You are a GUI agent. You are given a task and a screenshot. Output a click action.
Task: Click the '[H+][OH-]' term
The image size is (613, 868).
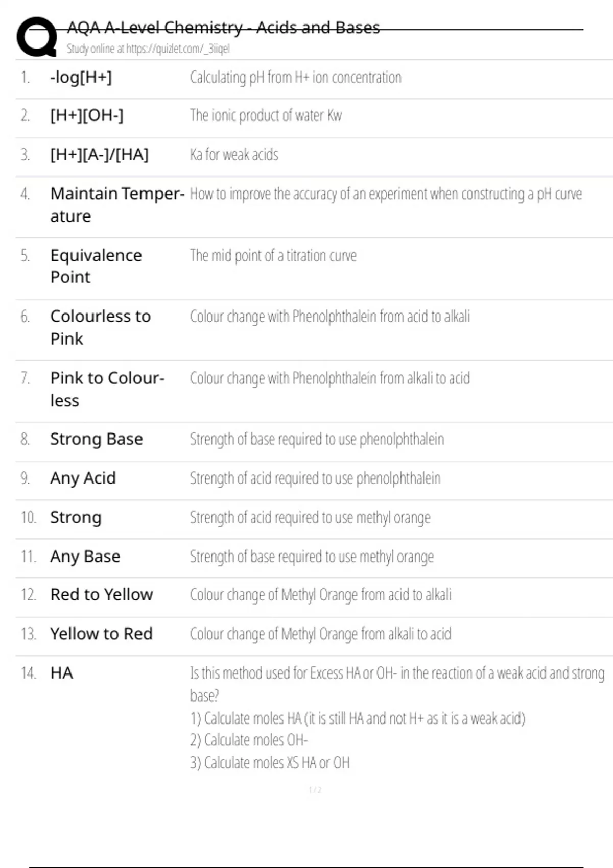tap(87, 115)
